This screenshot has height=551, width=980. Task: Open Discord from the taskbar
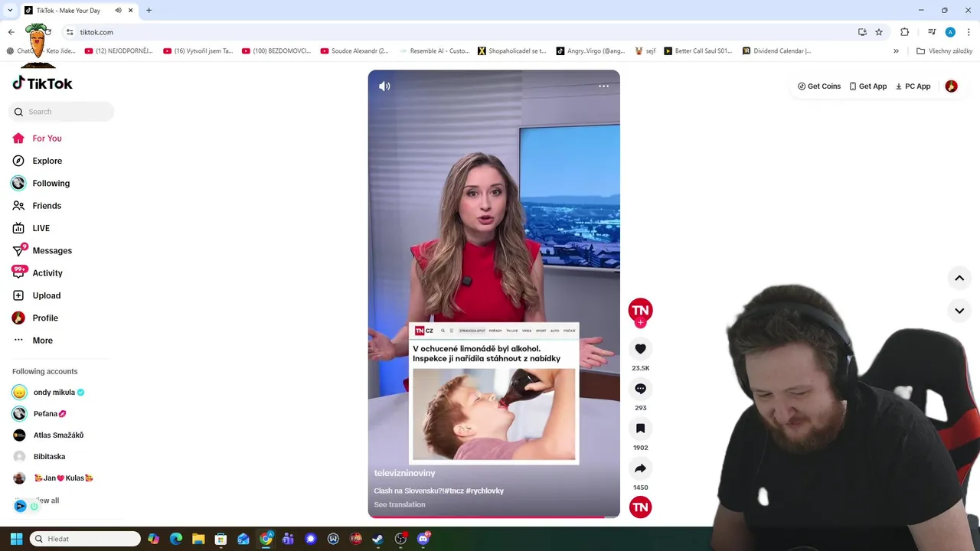coord(423,539)
